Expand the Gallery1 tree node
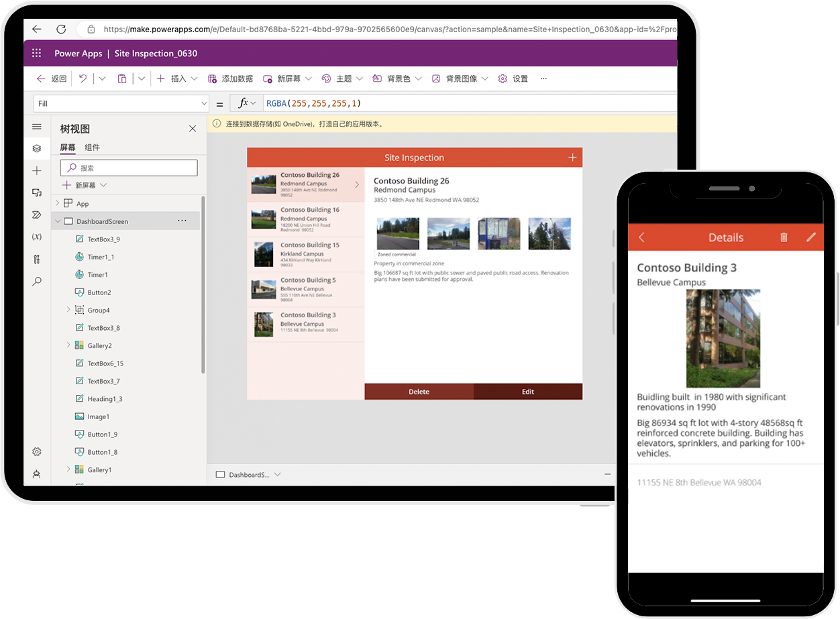 coord(68,469)
